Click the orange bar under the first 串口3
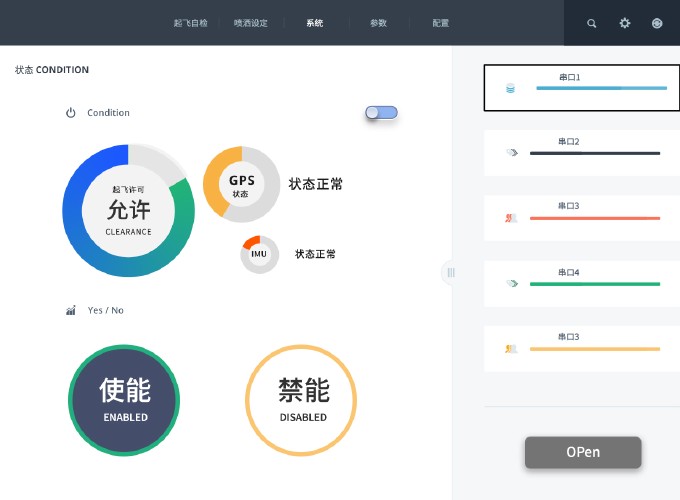The width and height of the screenshot is (680, 500). click(x=594, y=218)
